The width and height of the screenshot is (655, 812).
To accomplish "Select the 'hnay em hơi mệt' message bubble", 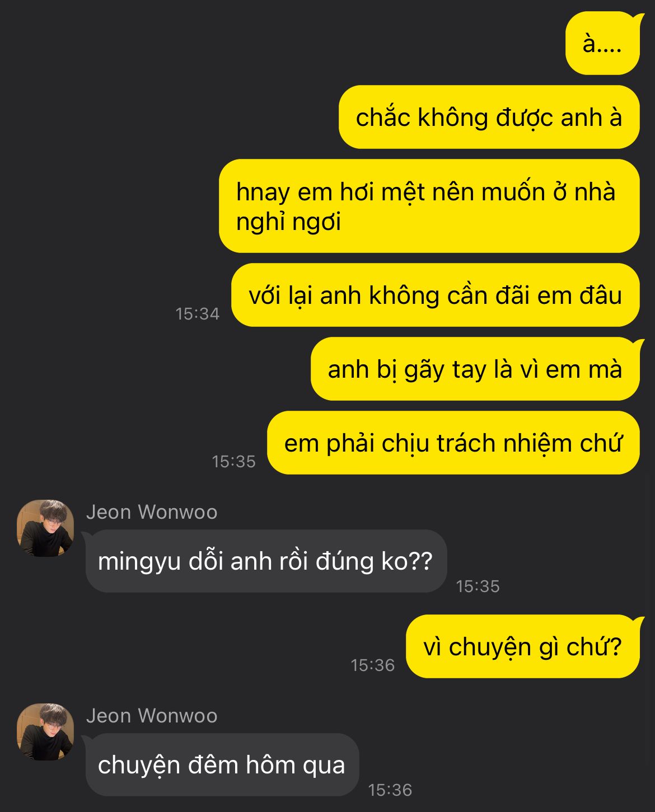I will click(429, 206).
